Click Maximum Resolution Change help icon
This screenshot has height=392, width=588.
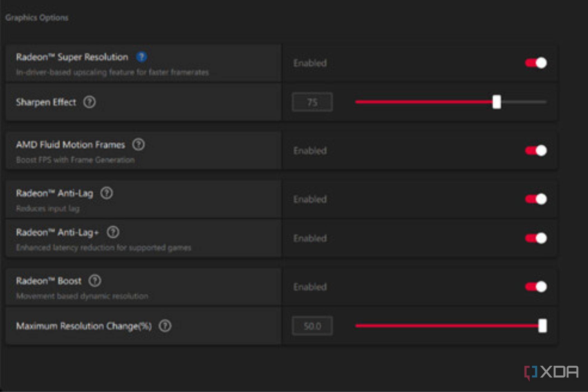click(165, 326)
